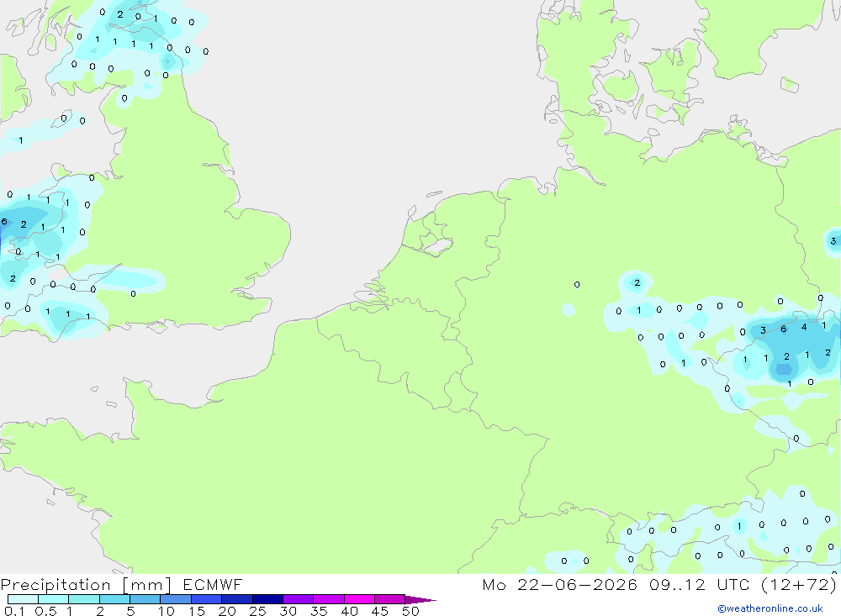841x616 pixels.
Task: Click the 'ECMWF' model label
Action: click(213, 584)
